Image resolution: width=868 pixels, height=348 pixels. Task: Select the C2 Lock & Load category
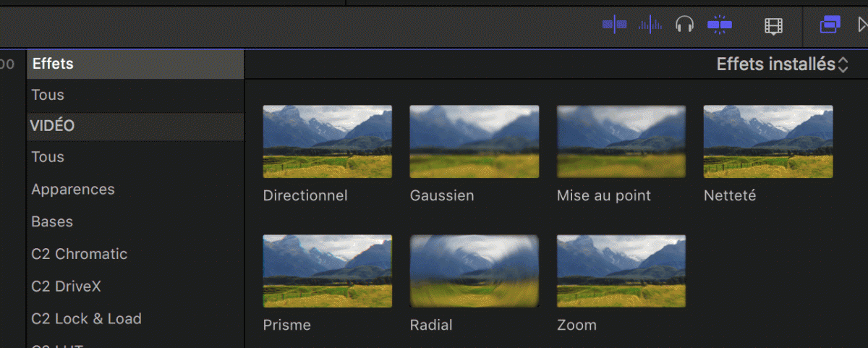coord(135,318)
